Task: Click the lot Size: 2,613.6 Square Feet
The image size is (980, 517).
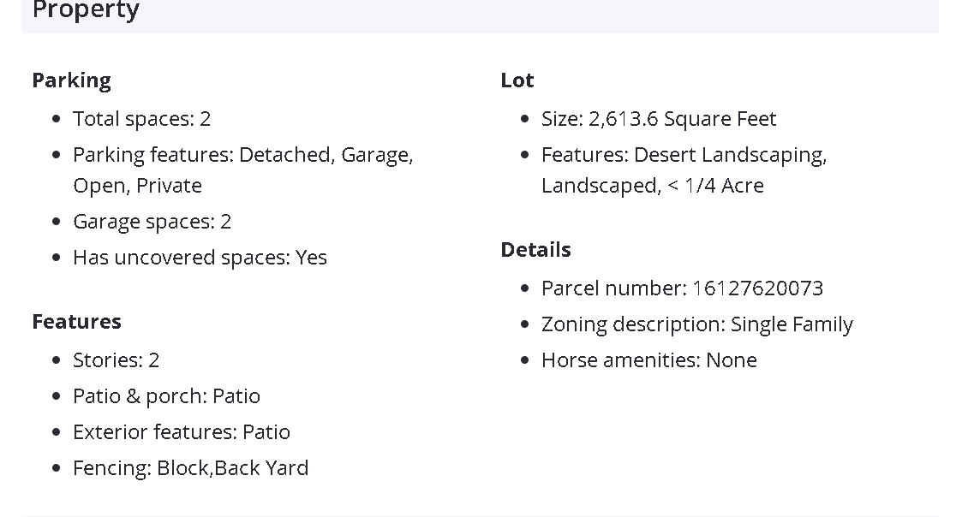Action: tap(659, 119)
